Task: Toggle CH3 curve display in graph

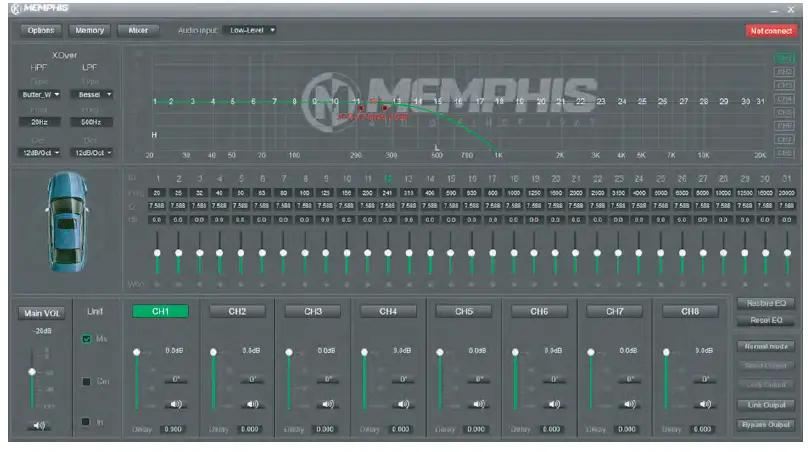Action: click(x=784, y=85)
